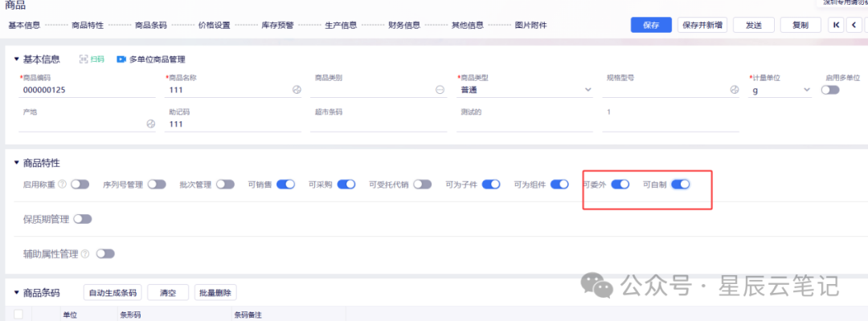
Task: Enable 可受托代销 switch
Action: click(423, 185)
